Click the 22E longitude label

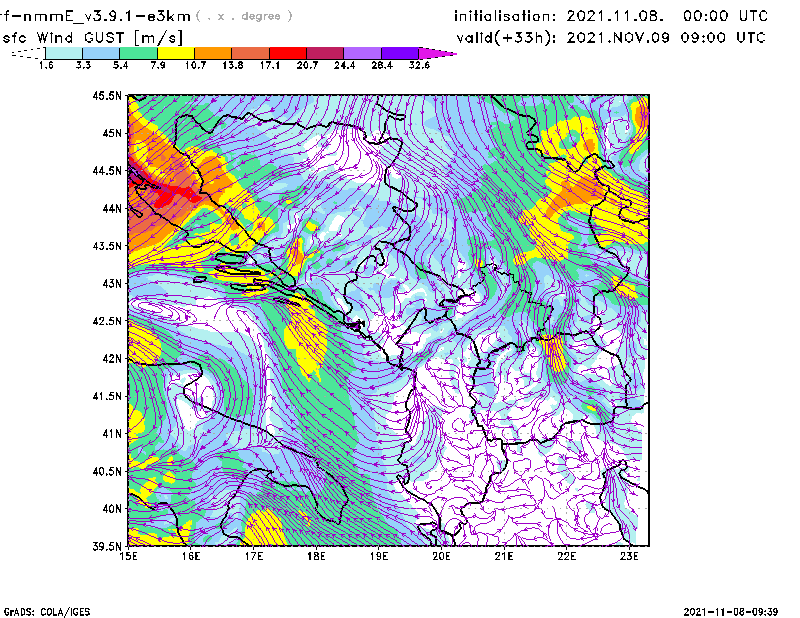[x=566, y=556]
